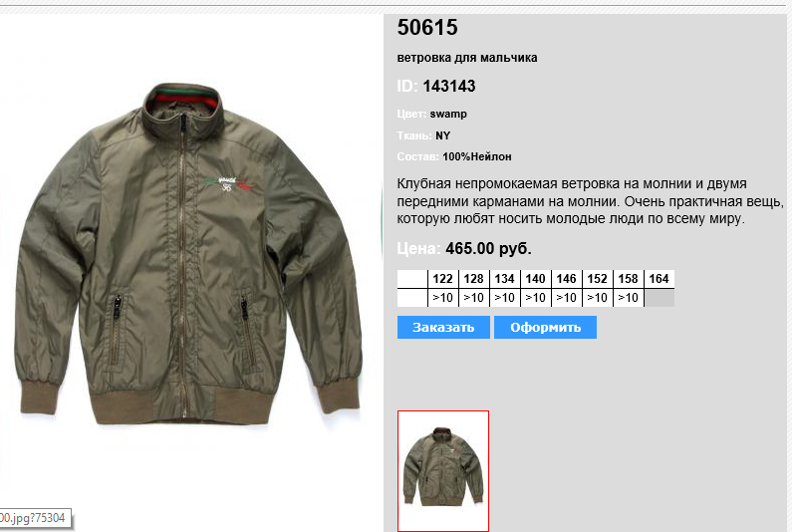Click the Заказать button
This screenshot has height=532, width=792.
[443, 328]
